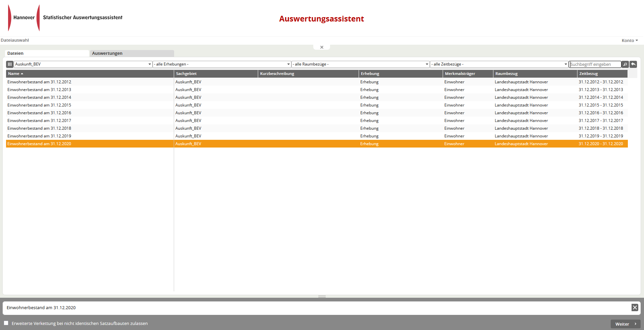
Task: Collapse panel using the small X handle
Action: [322, 47]
